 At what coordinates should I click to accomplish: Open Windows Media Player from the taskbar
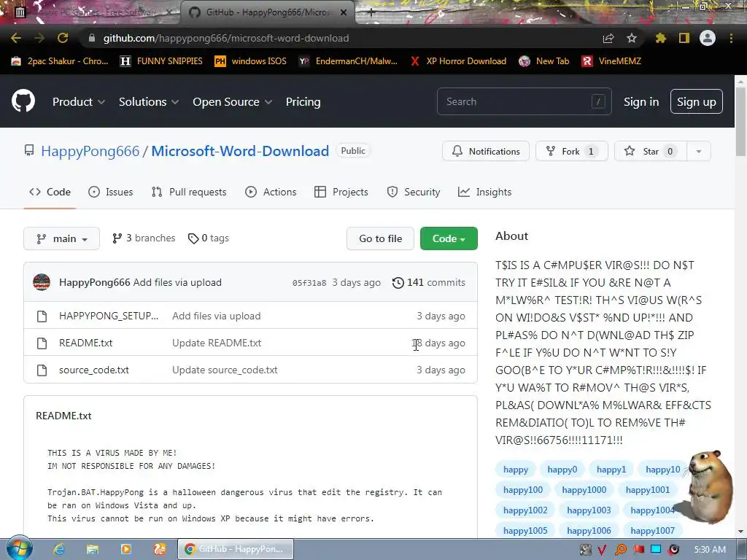[x=126, y=549]
